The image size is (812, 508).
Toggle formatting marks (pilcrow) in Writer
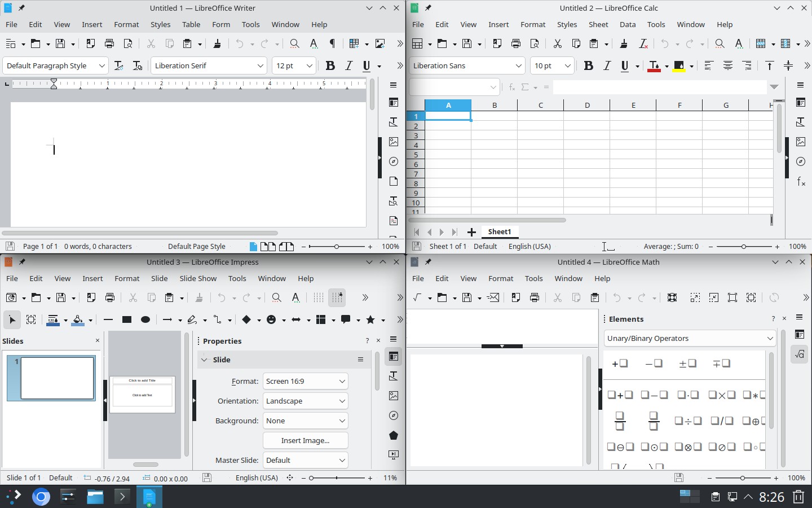pos(332,43)
